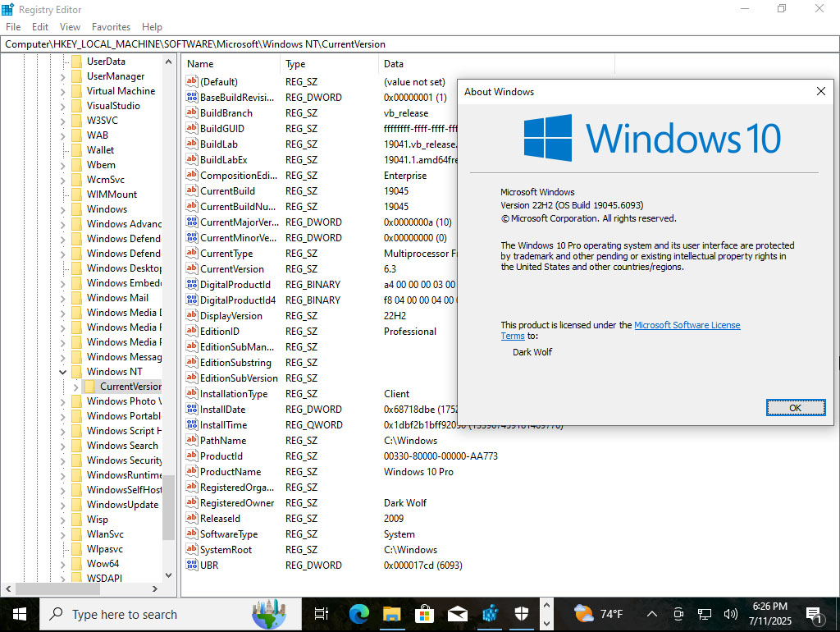Switch to Registry Editor taskbar icon
The width and height of the screenshot is (840, 632).
pos(490,614)
